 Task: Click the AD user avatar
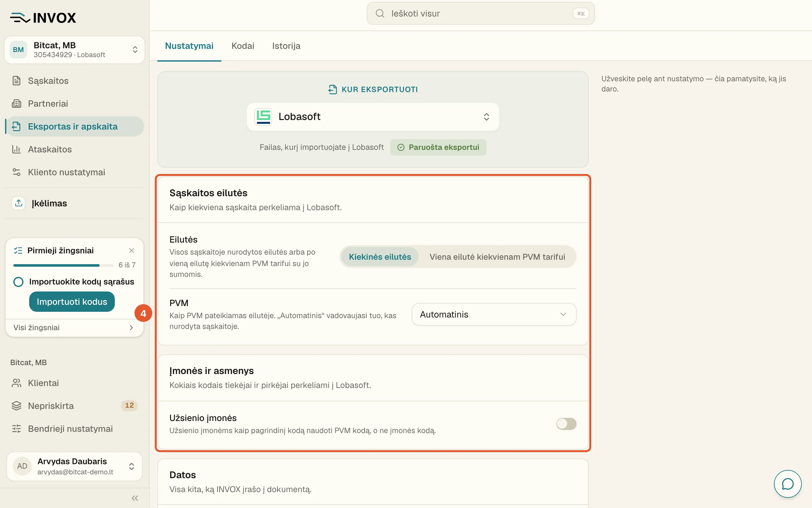[22, 466]
